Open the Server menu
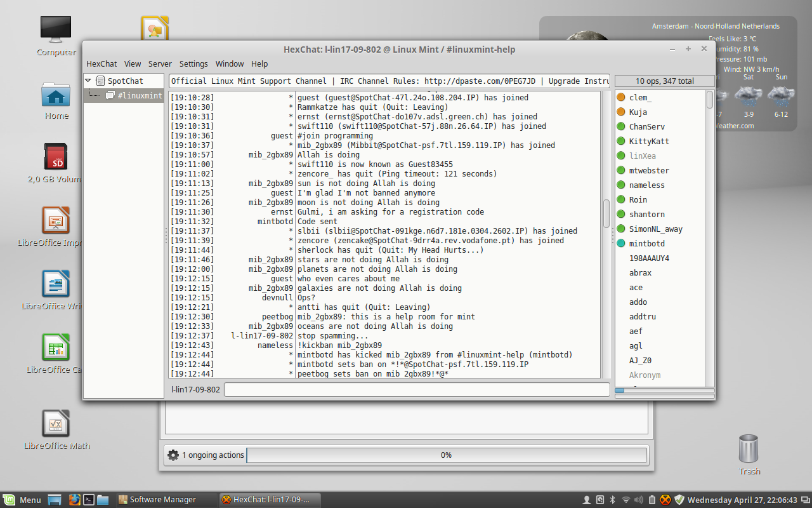 (x=160, y=63)
